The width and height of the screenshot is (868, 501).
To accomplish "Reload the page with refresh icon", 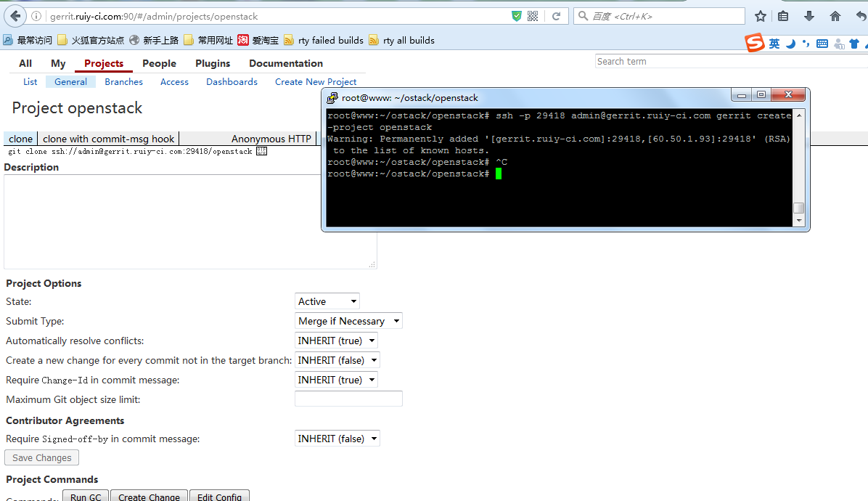I will 557,16.
